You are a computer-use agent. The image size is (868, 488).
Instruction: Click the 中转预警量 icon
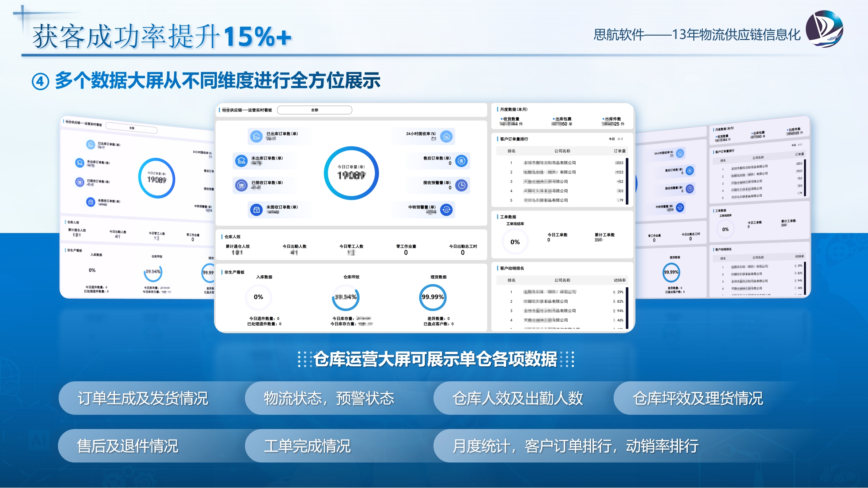(x=446, y=209)
